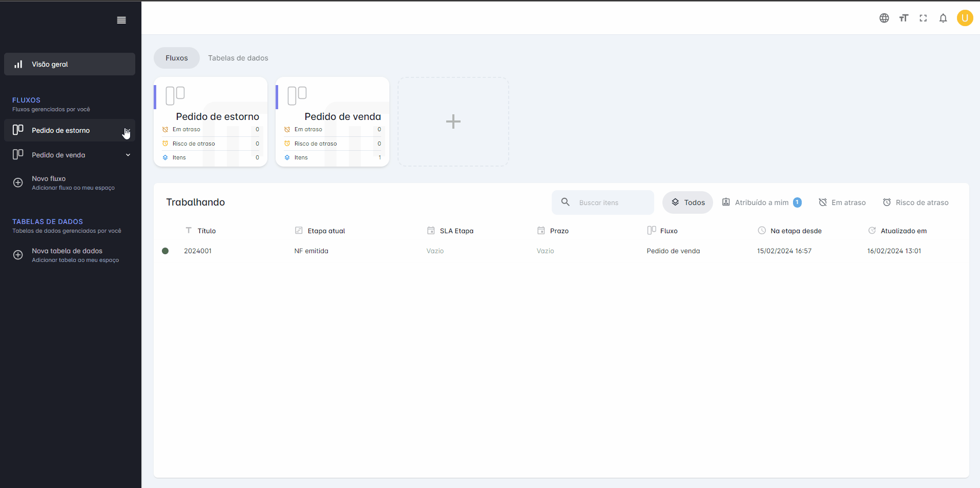Click the Visão geral chart icon
The height and width of the screenshot is (488, 980).
click(18, 64)
